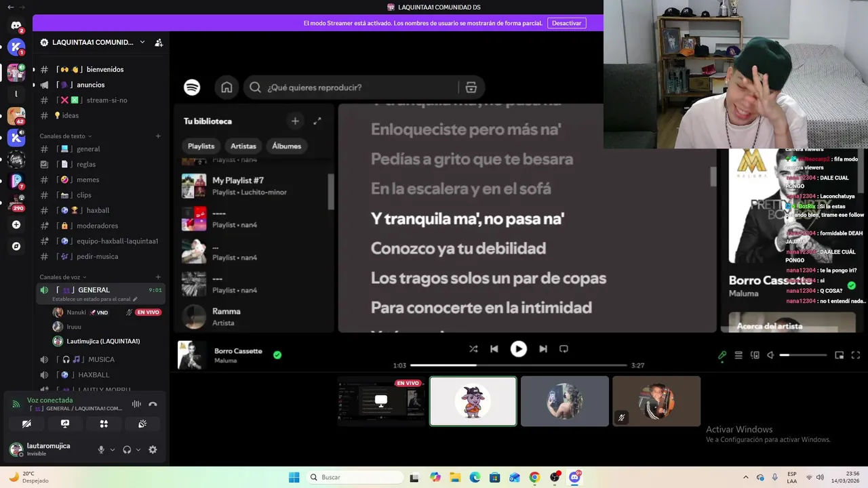
Task: Select the GENERAL voice channel
Action: point(102,293)
